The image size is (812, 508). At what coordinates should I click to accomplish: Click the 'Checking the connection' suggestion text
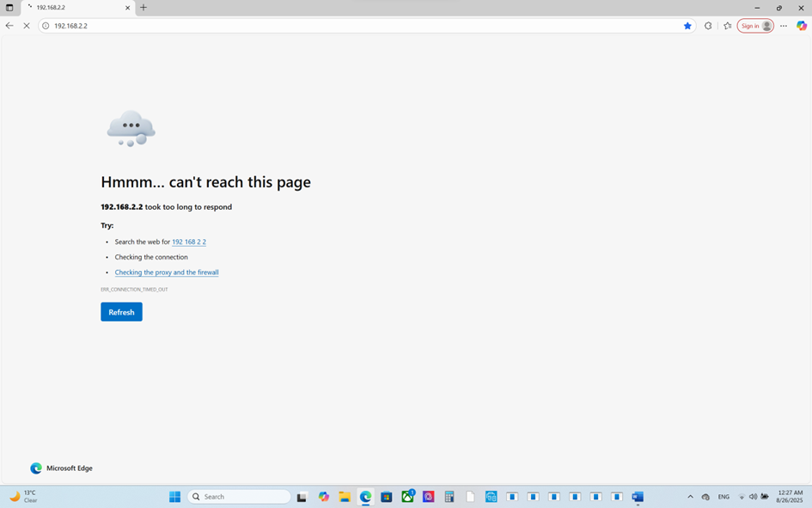point(151,257)
